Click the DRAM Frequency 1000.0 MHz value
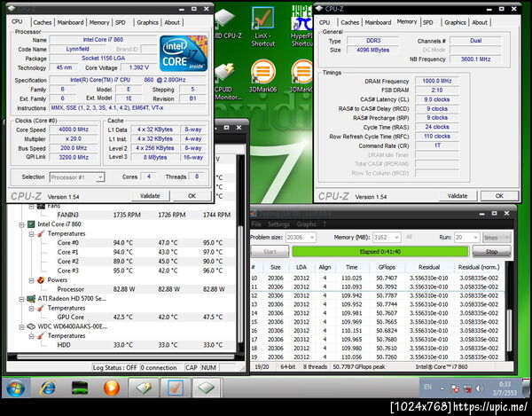 pos(436,81)
